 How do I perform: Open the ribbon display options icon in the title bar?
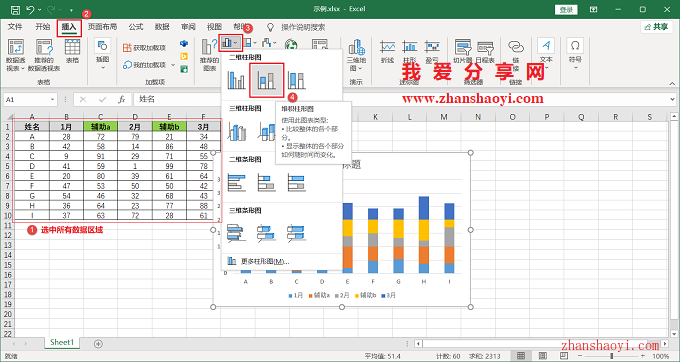point(594,10)
